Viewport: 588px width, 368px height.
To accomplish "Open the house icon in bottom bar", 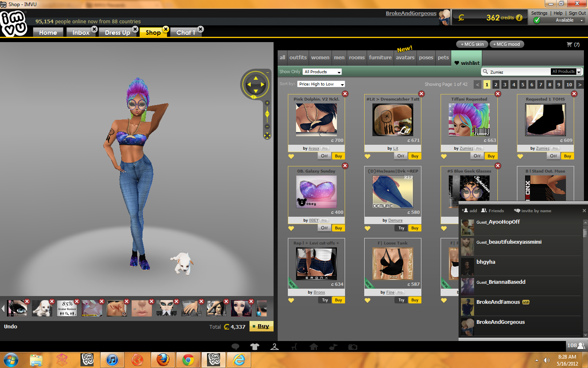I will 314,347.
